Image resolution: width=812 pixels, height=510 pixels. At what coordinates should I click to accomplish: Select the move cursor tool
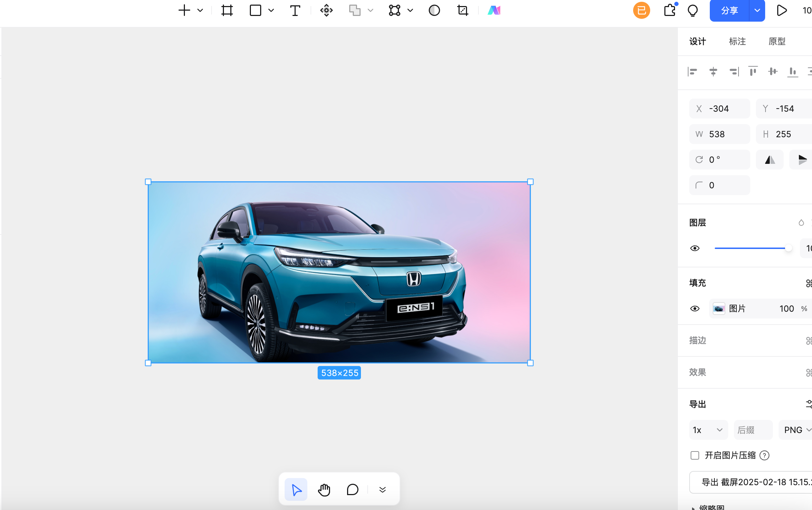point(296,489)
